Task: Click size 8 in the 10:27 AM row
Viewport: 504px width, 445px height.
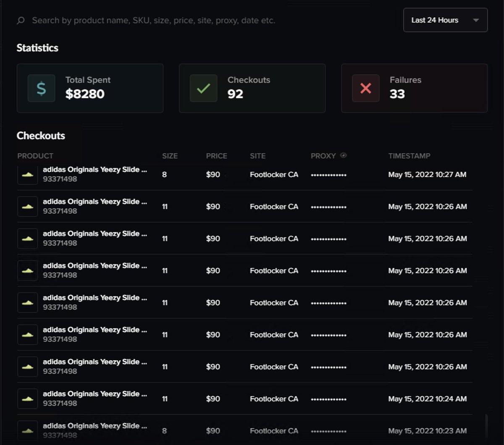Action: tap(164, 175)
